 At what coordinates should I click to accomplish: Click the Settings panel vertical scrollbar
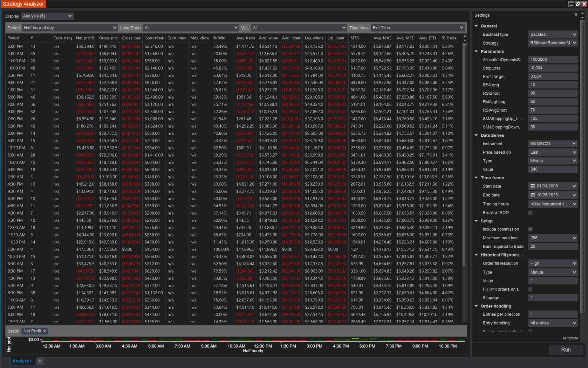[x=582, y=167]
